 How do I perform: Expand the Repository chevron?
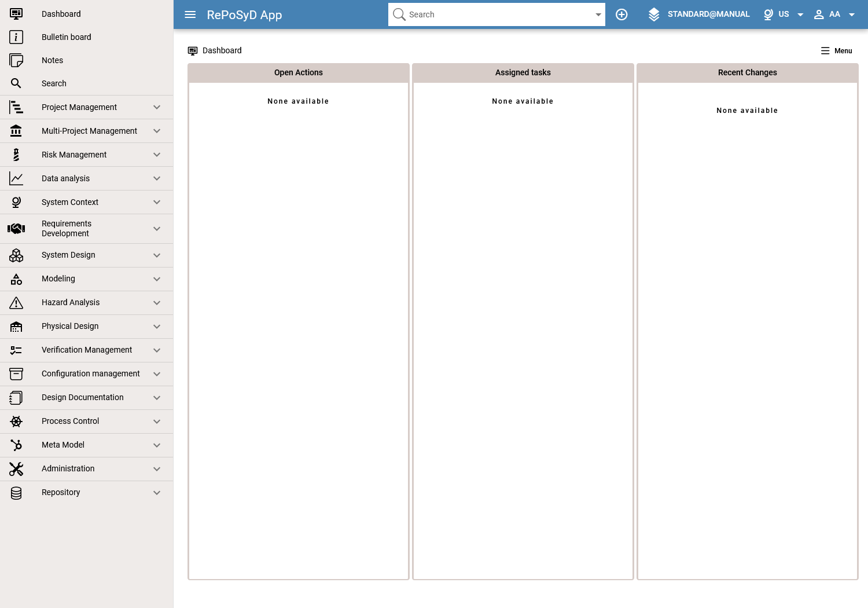157,492
